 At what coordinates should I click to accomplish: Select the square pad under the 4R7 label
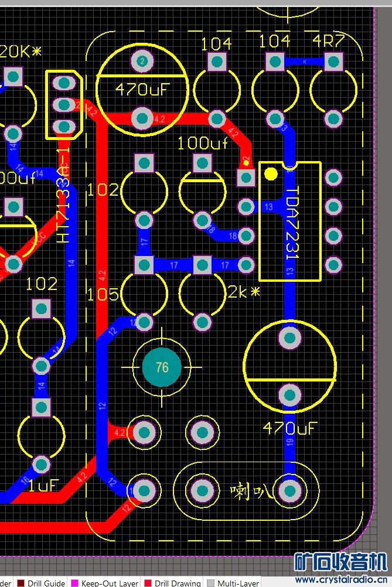point(333,62)
